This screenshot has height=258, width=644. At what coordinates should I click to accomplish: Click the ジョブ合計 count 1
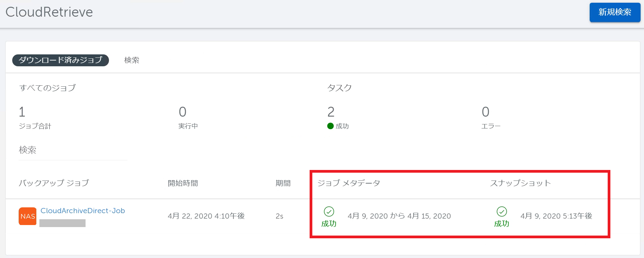tap(22, 112)
